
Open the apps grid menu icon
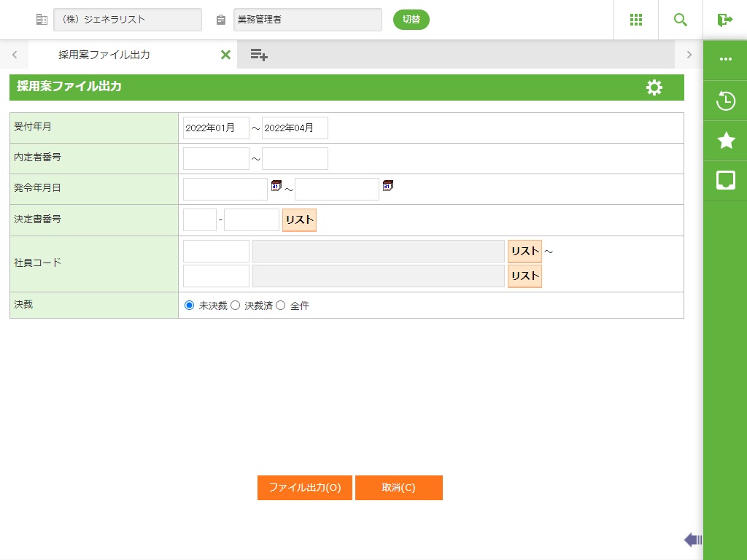(x=636, y=20)
